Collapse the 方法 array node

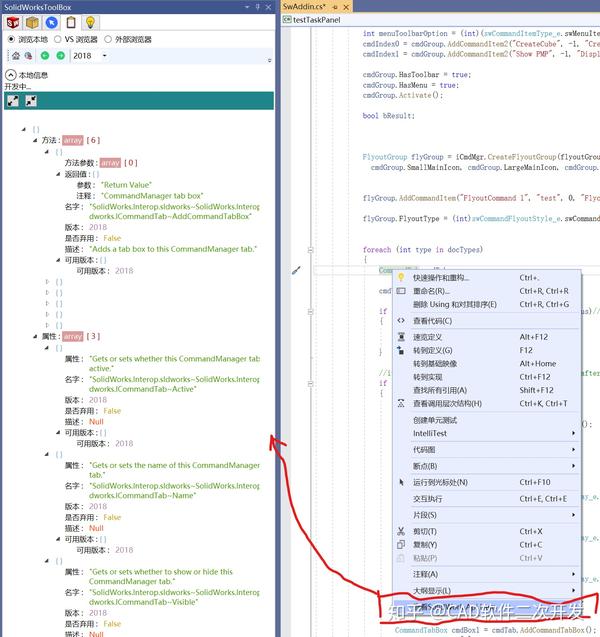tap(35, 140)
